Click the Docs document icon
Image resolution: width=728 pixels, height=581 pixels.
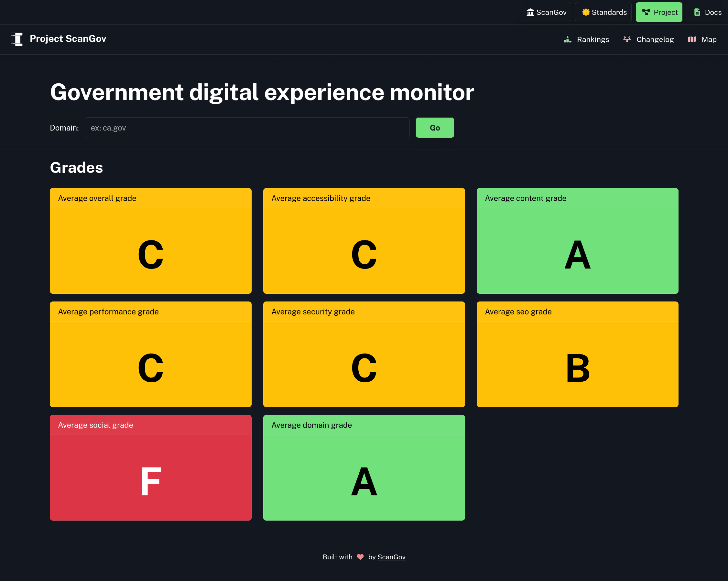pos(697,12)
